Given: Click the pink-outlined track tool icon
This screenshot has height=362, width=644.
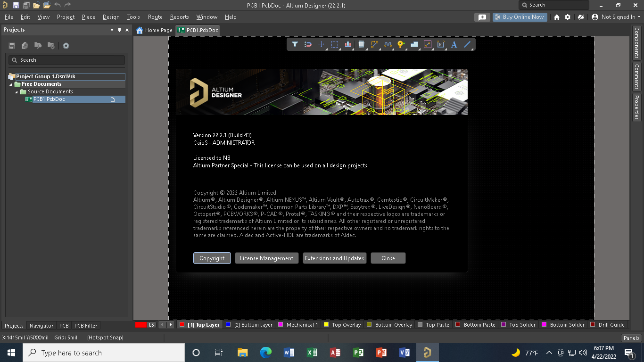Looking at the screenshot, I should tap(428, 44).
